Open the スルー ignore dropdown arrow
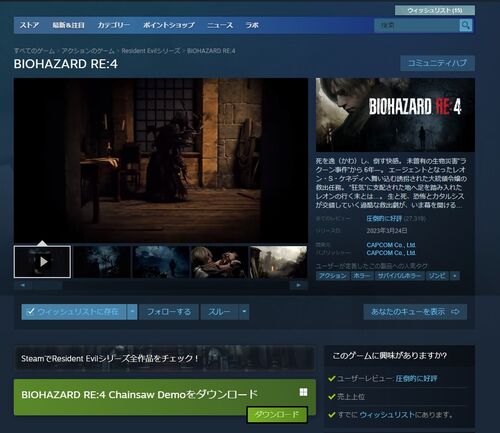Image resolution: width=500 pixels, height=433 pixels. coord(244,312)
